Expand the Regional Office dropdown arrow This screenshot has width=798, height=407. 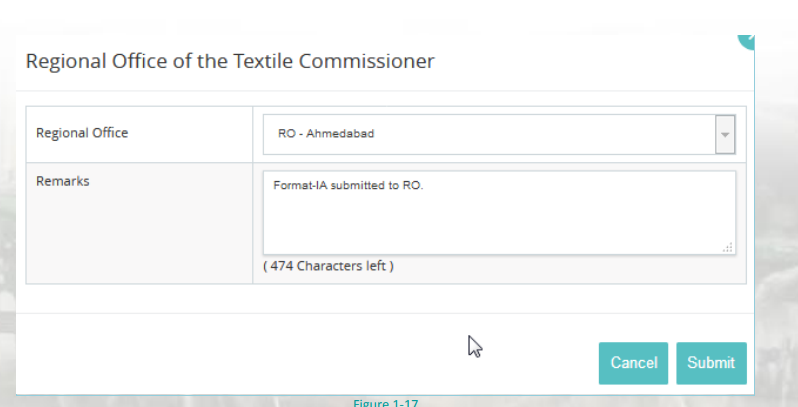coord(726,134)
